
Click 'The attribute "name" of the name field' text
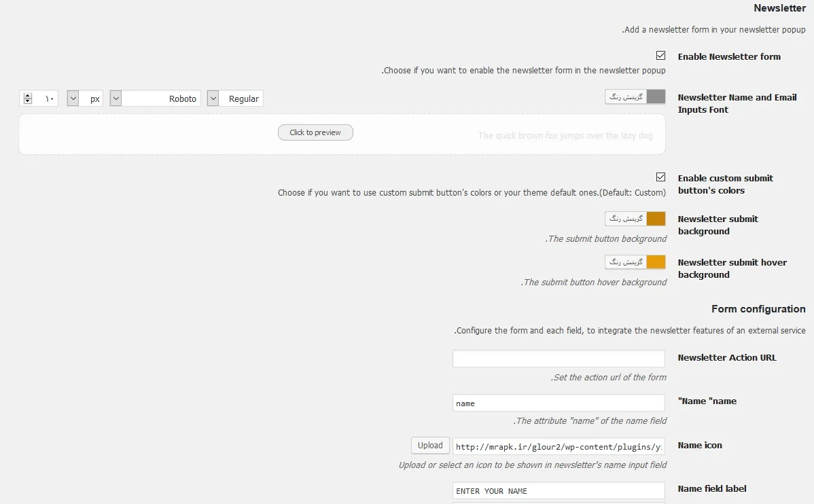pyautogui.click(x=590, y=421)
